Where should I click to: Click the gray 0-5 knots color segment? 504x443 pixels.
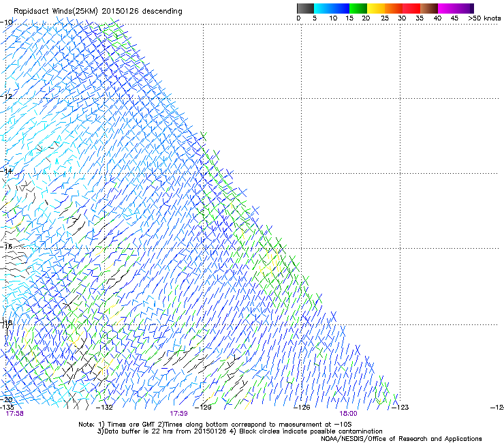coord(305,8)
